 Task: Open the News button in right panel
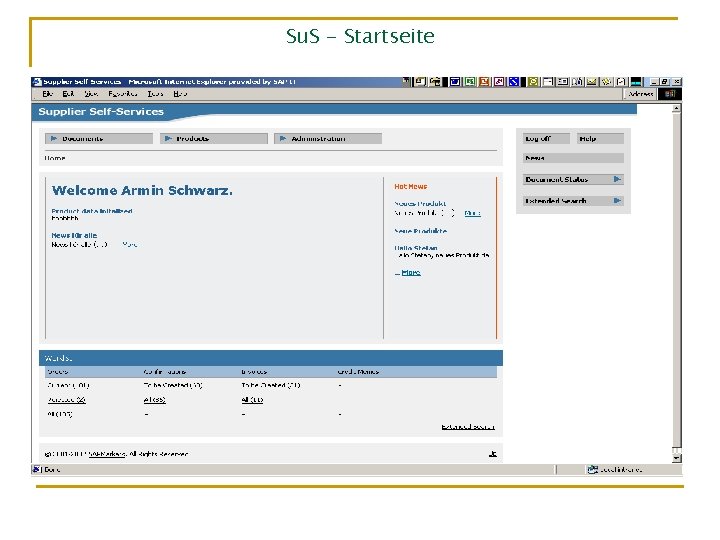[573, 158]
